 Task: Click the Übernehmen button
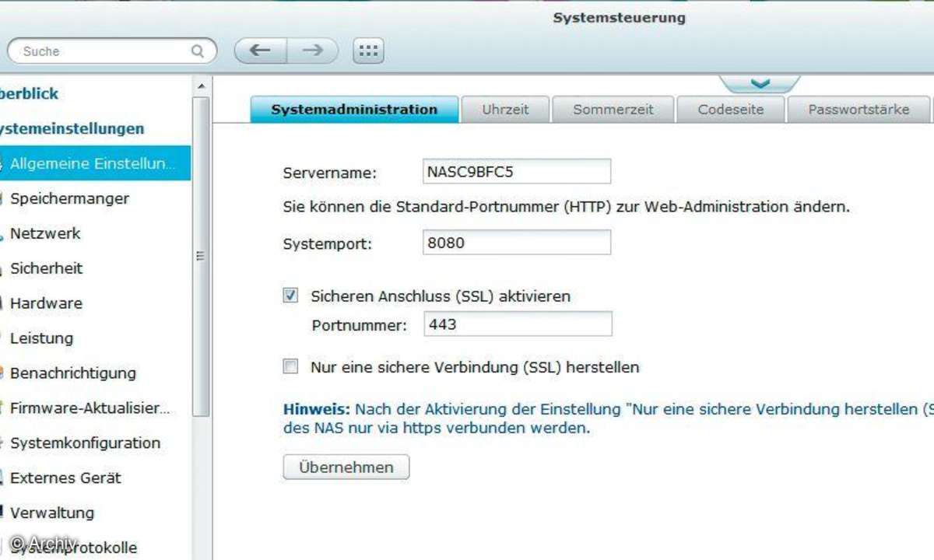pos(346,467)
